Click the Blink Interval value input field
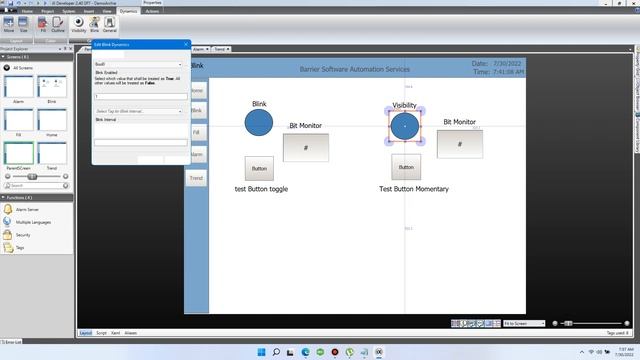The height and width of the screenshot is (360, 640). pos(141,142)
